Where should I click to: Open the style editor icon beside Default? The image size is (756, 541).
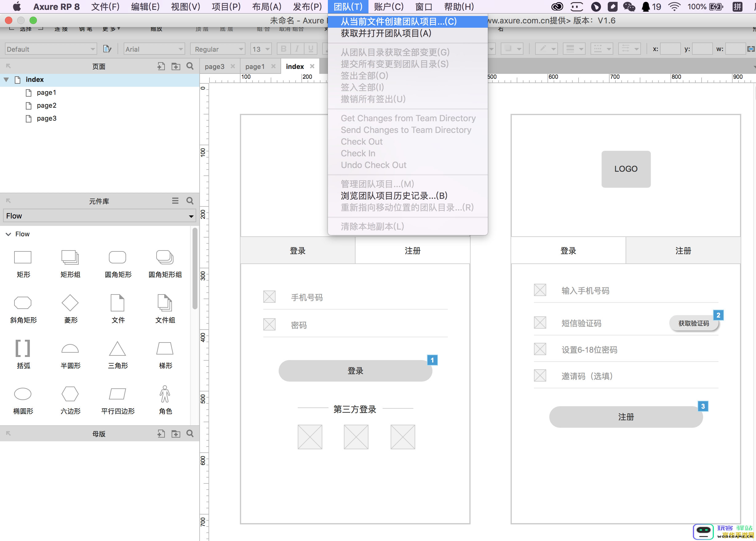pyautogui.click(x=107, y=49)
